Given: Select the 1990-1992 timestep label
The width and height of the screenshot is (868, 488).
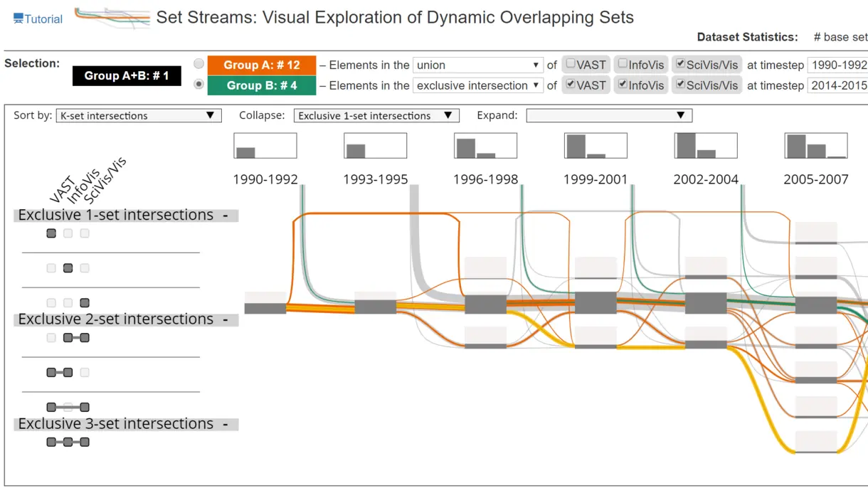Looking at the screenshot, I should [x=265, y=179].
